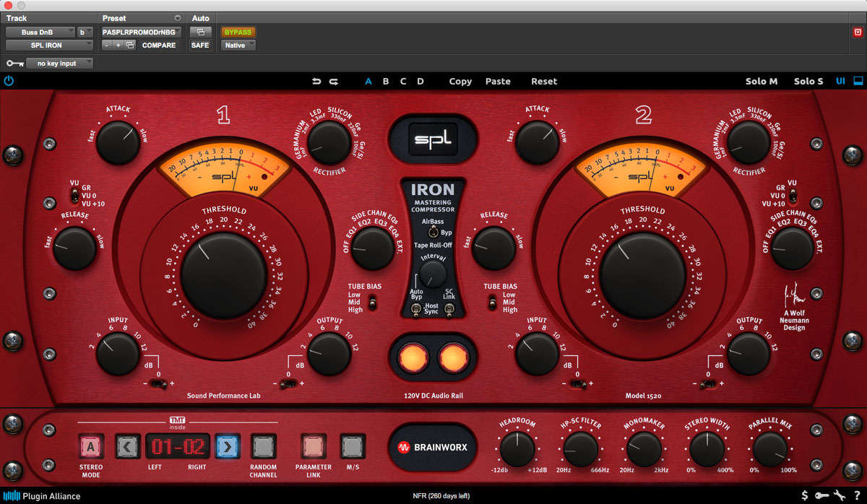Toggle the AirBass / Tape Roll-Off switch
867x504 pixels.
coord(432,233)
